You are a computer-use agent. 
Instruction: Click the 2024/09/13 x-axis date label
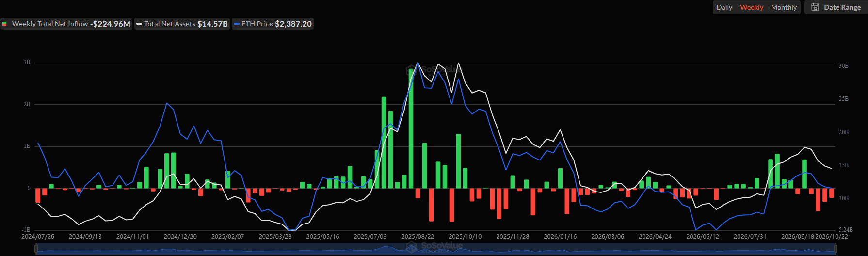point(85,237)
